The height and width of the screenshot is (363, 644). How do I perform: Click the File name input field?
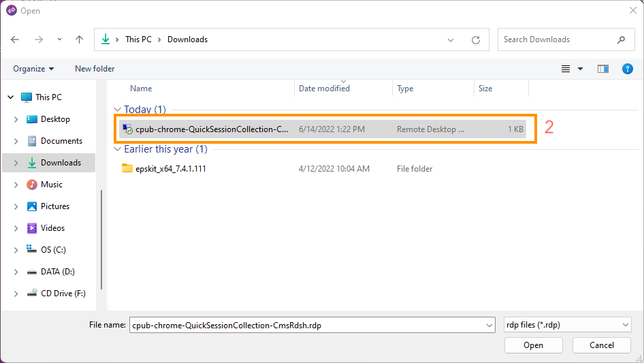coord(312,325)
